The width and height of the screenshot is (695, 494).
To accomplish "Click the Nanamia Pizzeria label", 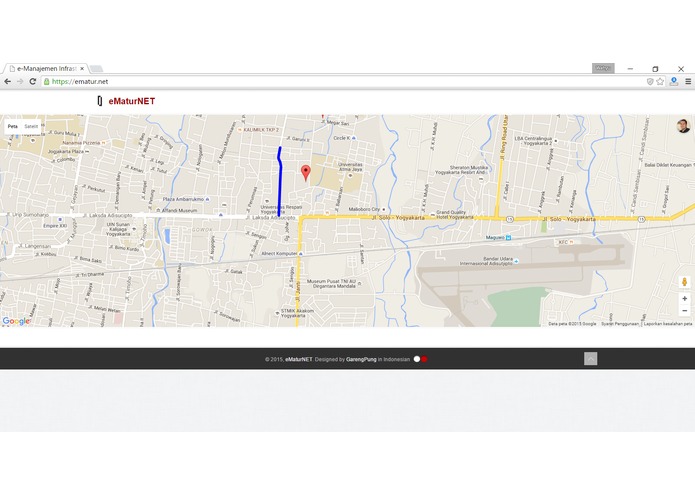I will coord(81,143).
